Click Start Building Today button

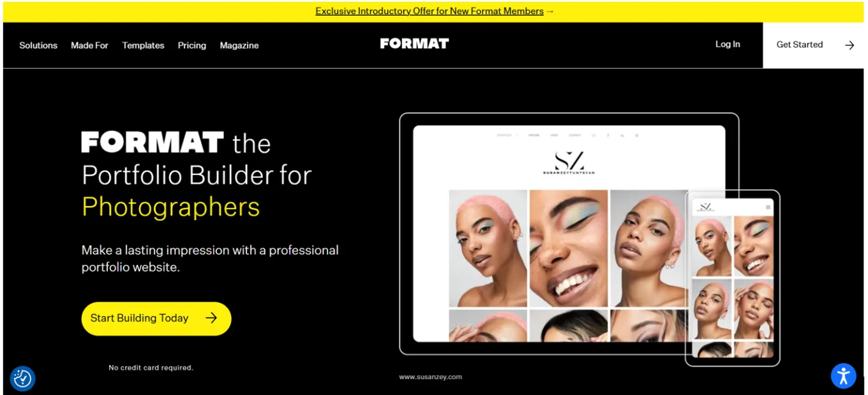[156, 318]
